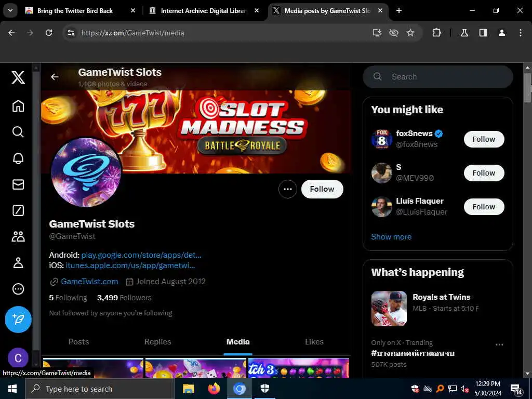Click the Windows taskbar search box
This screenshot has height=399, width=532.
(x=99, y=389)
